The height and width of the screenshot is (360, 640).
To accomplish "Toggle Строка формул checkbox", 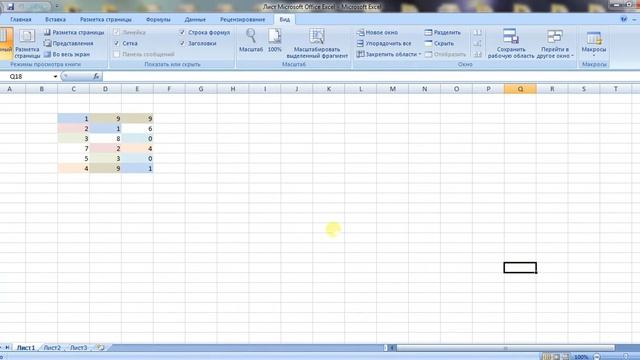I will pyautogui.click(x=182, y=32).
